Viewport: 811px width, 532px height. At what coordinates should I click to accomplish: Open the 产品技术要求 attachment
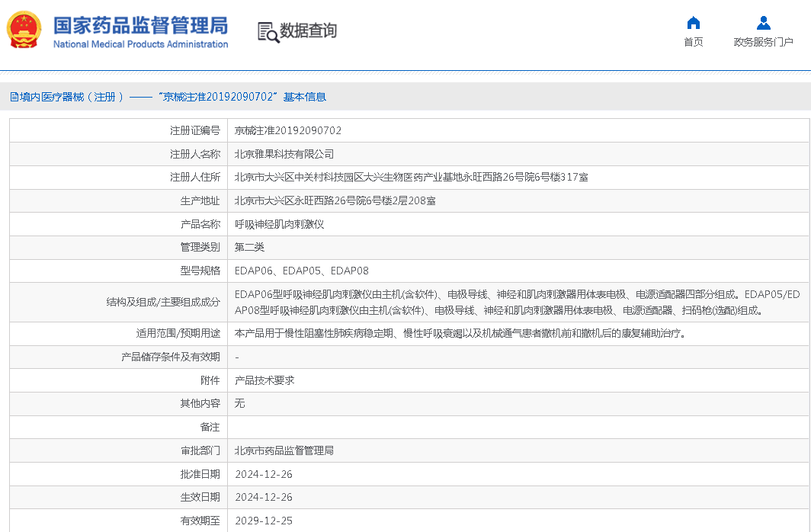tap(264, 380)
